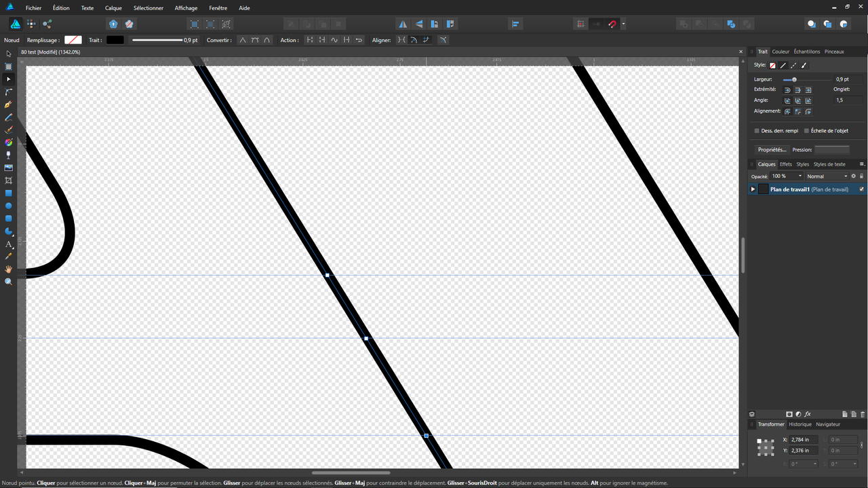Viewport: 868px width, 488px height.
Task: Click the Reverse Curve action icon
Action: pyautogui.click(x=359, y=40)
